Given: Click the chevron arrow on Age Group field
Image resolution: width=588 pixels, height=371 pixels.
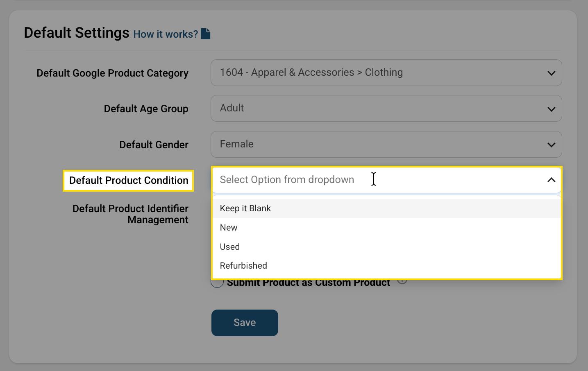Looking at the screenshot, I should coord(551,109).
